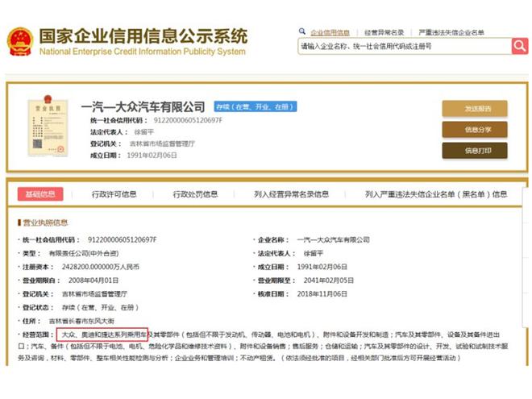Click business term start 2008年04月01日
Viewport: 532px width, 399px height.
(94, 281)
